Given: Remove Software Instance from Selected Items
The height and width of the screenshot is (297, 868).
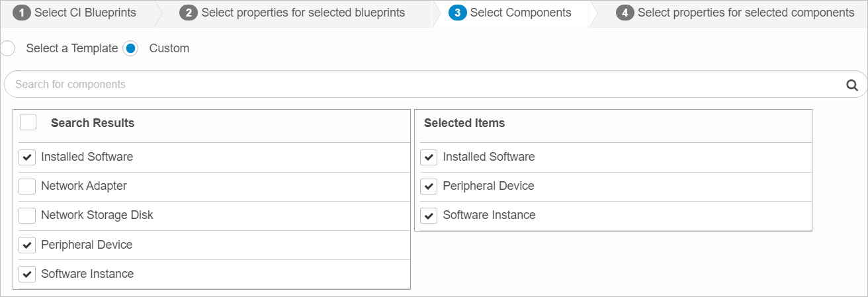Looking at the screenshot, I should (x=429, y=216).
